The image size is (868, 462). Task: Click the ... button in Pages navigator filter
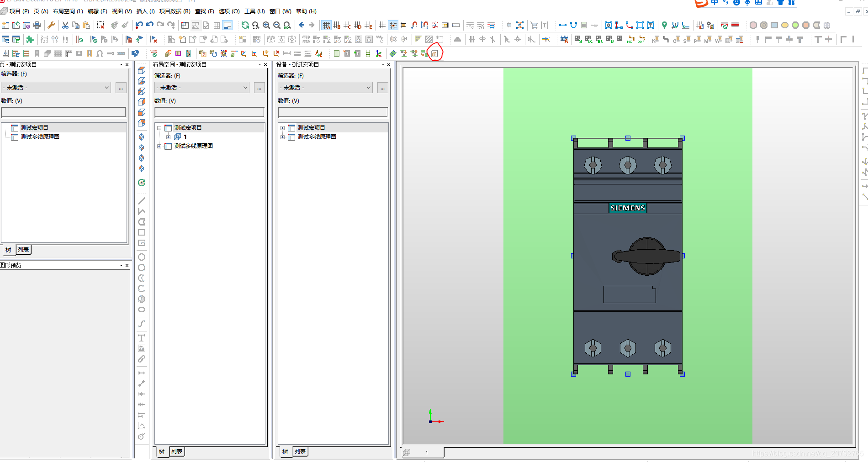121,87
